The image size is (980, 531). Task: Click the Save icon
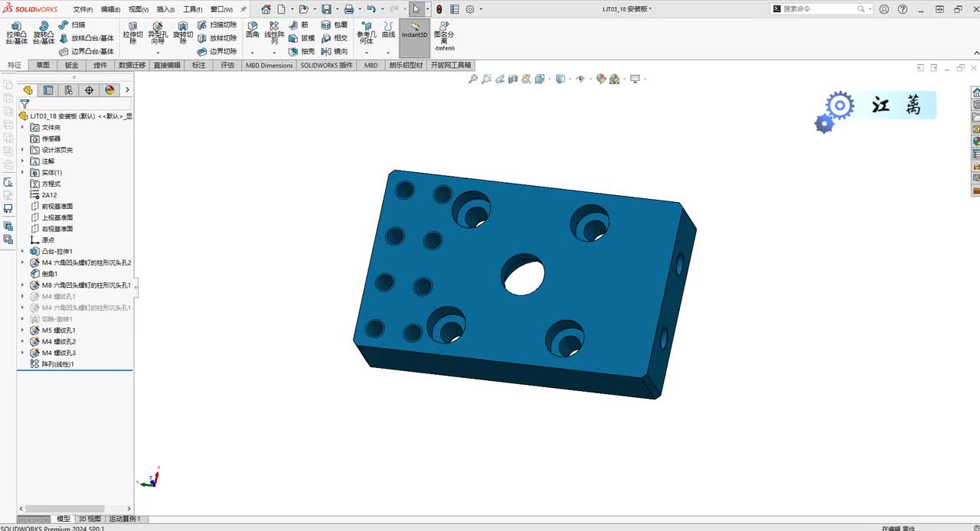326,9
